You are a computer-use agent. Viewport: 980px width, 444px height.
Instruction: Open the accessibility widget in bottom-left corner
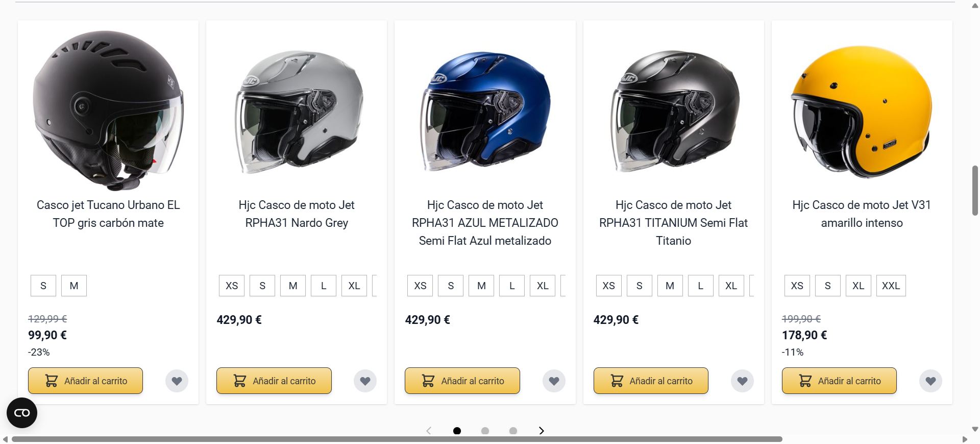pyautogui.click(x=21, y=413)
